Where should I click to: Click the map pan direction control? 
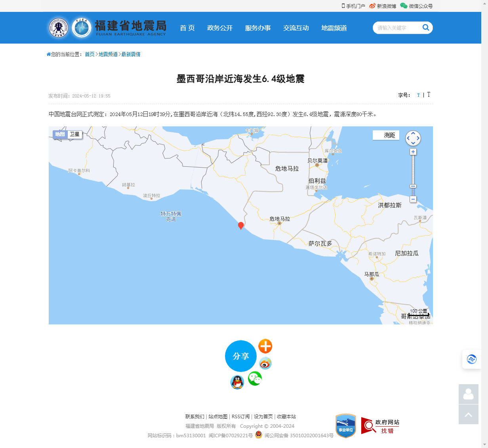[x=413, y=138]
